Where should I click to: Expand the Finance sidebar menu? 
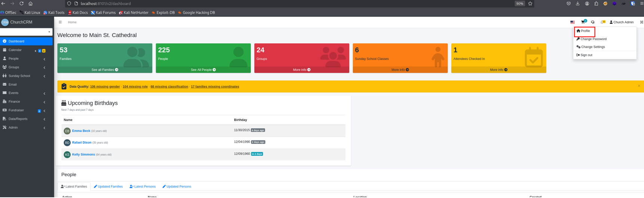click(x=26, y=102)
